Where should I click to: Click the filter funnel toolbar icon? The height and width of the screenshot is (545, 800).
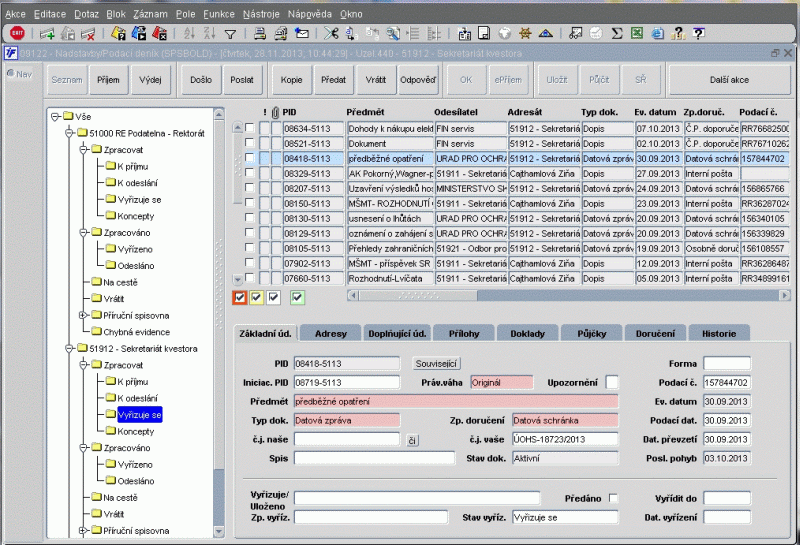(x=231, y=33)
